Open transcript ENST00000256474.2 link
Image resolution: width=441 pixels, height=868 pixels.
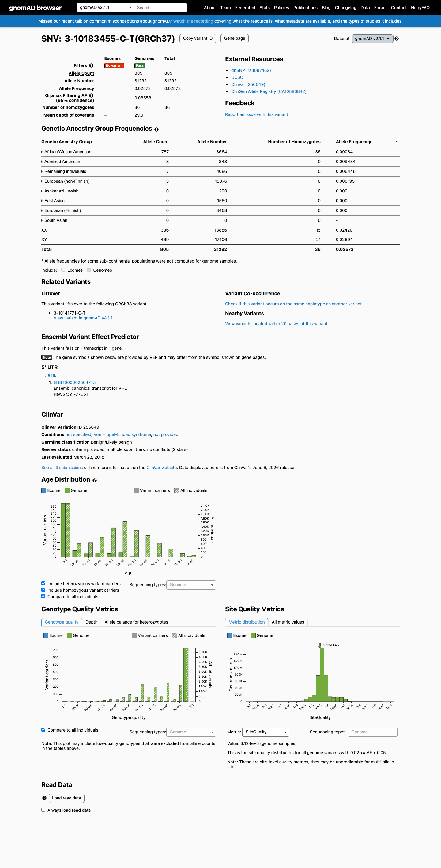pos(75,382)
